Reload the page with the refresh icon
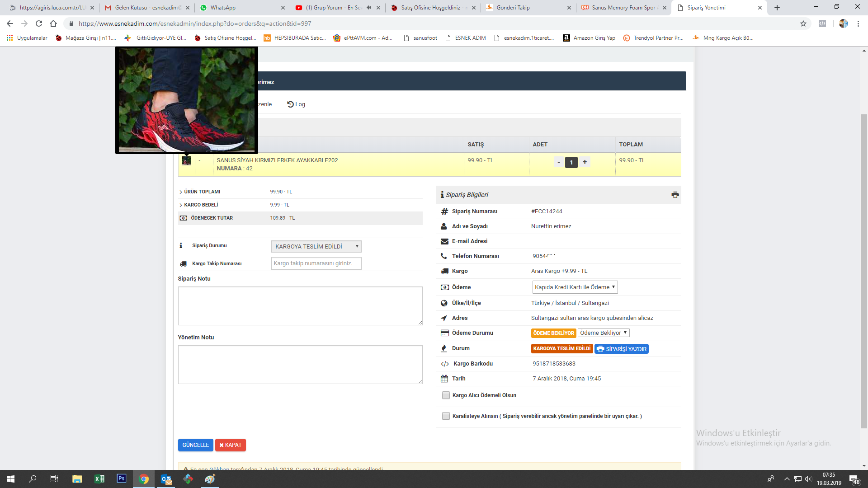 (39, 23)
